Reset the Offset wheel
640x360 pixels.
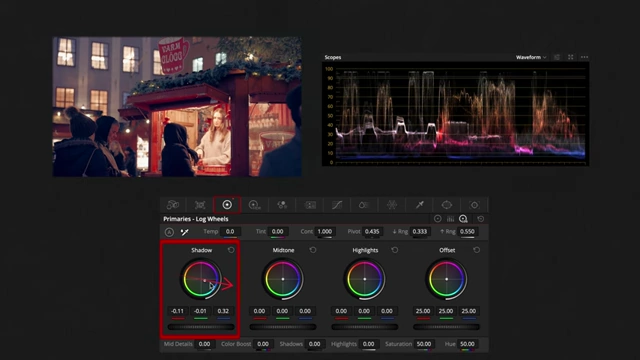pos(476,250)
